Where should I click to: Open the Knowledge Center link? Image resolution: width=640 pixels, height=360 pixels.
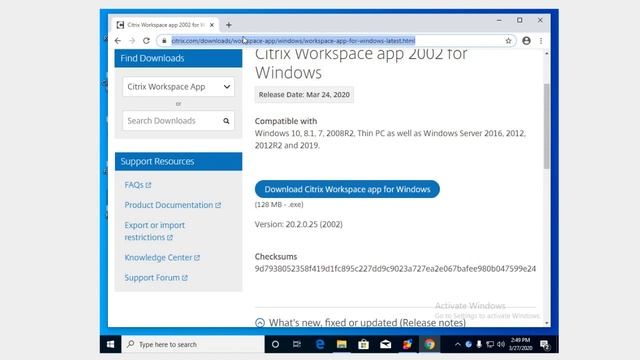coord(162,258)
